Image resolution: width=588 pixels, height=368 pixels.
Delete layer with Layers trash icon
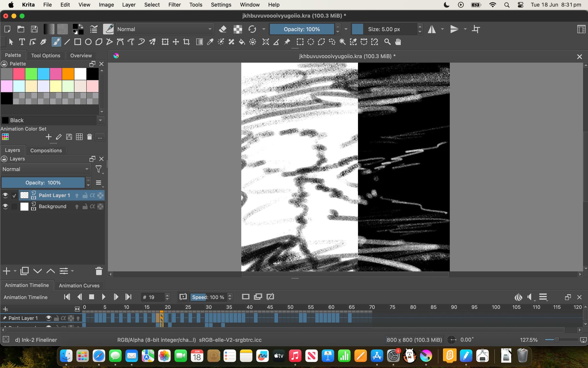point(99,271)
